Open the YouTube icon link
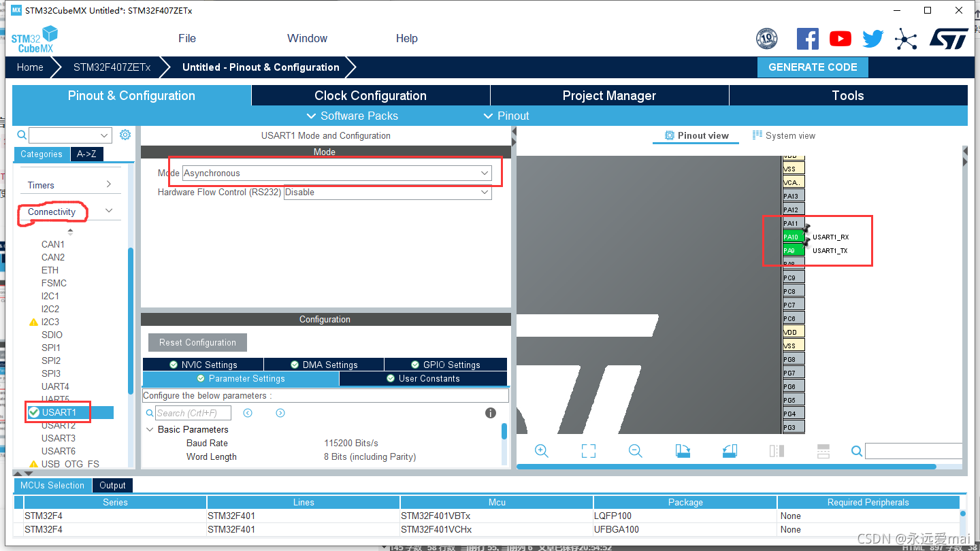This screenshot has height=551, width=980. click(x=840, y=39)
